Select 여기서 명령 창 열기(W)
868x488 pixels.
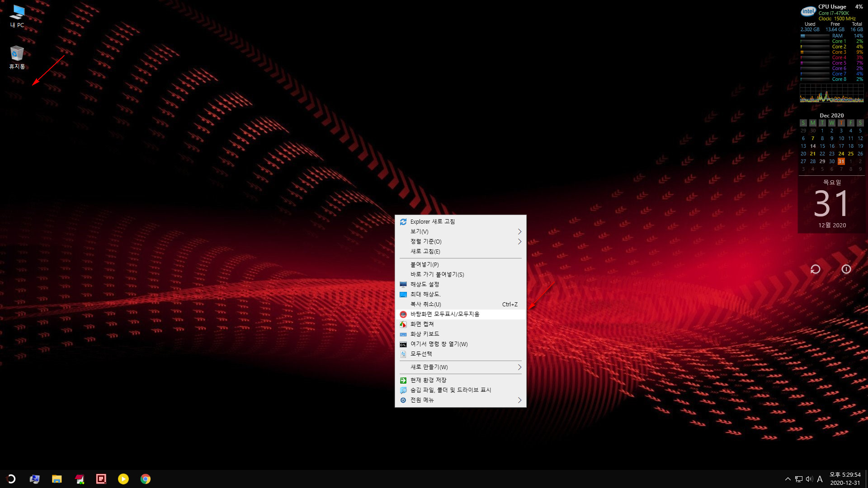461,344
